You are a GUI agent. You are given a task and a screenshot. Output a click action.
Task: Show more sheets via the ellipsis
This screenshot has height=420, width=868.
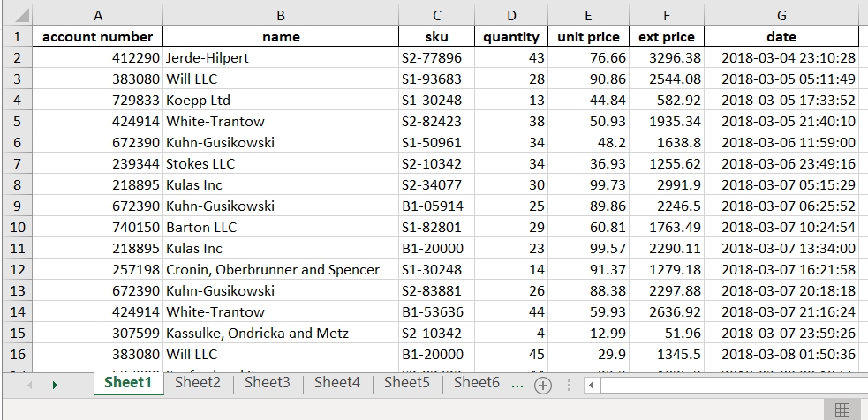tap(516, 383)
